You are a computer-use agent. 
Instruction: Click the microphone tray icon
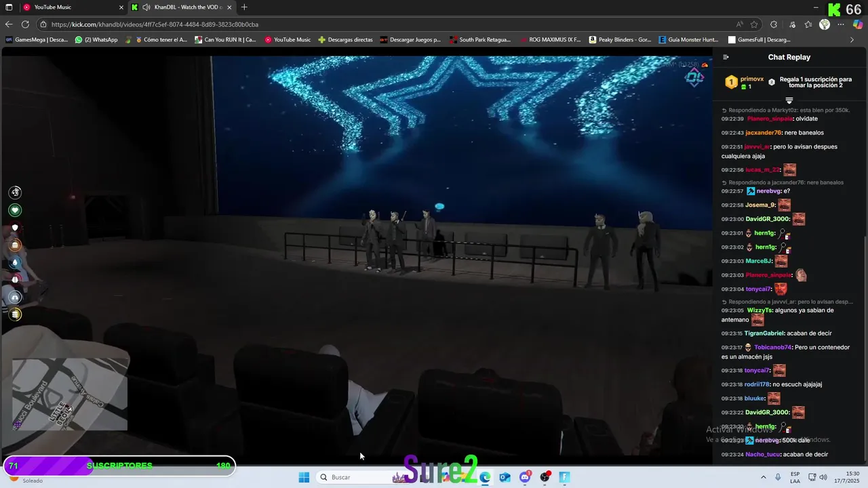pos(778,477)
